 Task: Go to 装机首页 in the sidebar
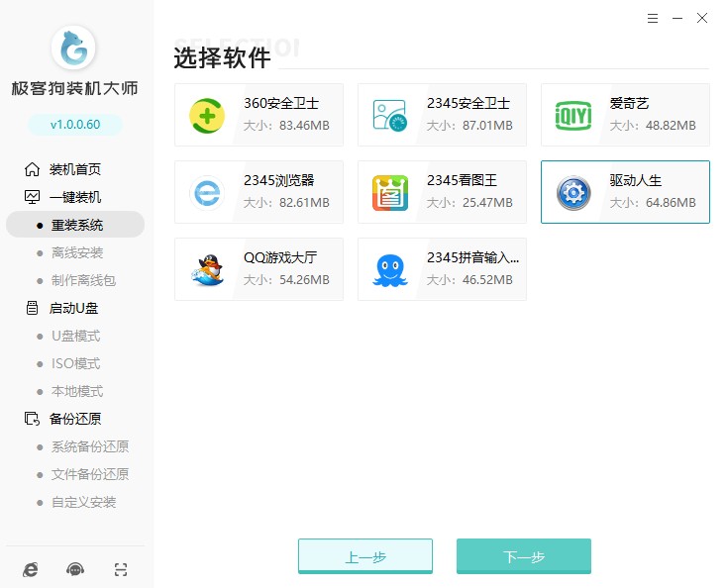coord(75,169)
